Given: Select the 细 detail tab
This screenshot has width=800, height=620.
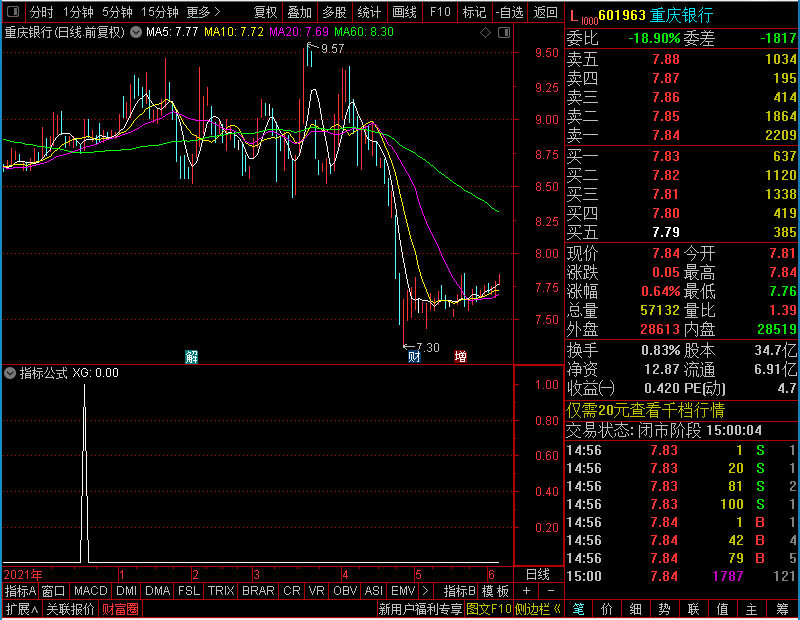Looking at the screenshot, I should (x=636, y=609).
